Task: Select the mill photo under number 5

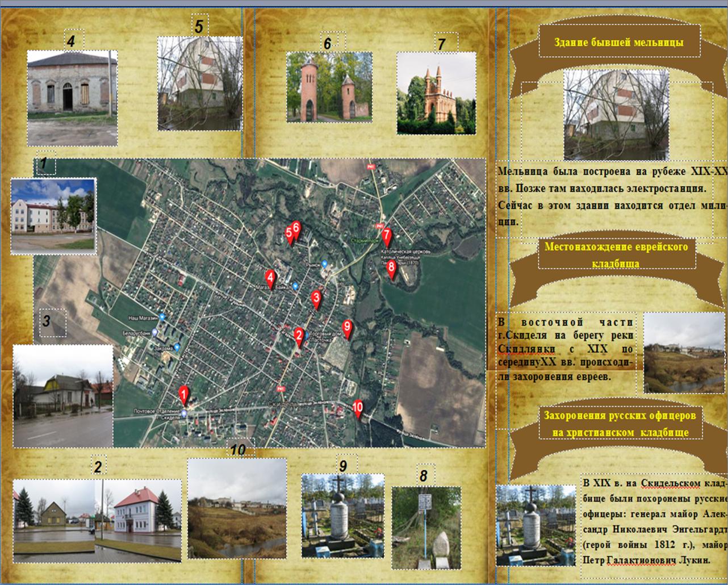Action: [200, 83]
